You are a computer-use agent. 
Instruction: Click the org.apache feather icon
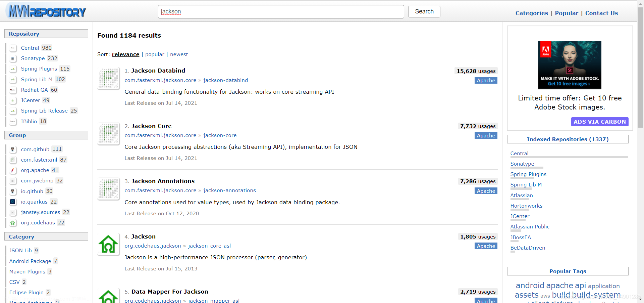(x=13, y=170)
